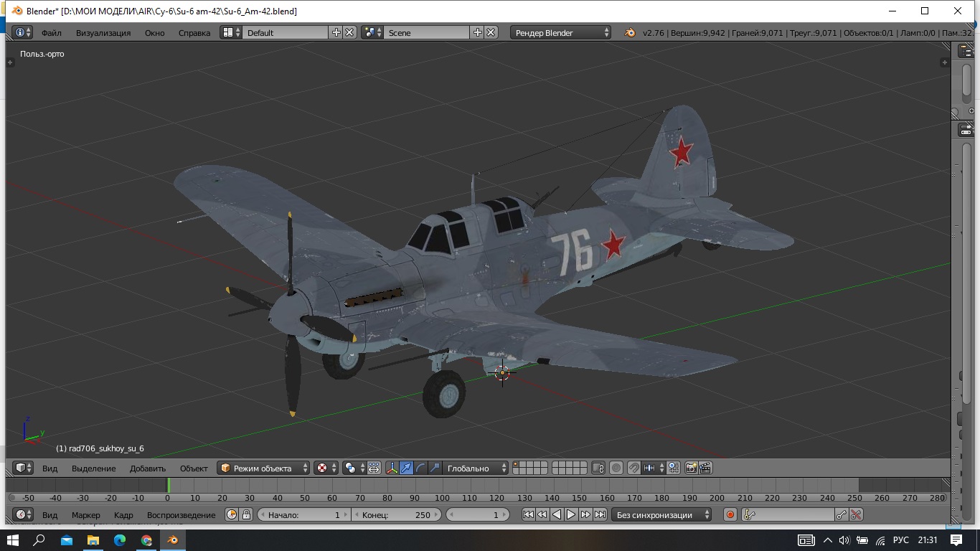Click the OpenGL render animation clapper icon
Screen dimensions: 980x551
pyautogui.click(x=705, y=468)
